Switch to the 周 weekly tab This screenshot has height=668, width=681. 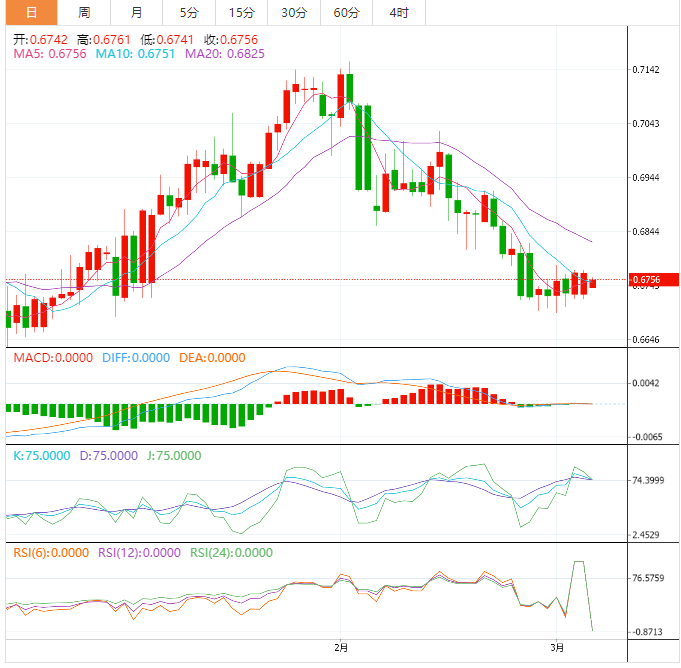[x=84, y=12]
